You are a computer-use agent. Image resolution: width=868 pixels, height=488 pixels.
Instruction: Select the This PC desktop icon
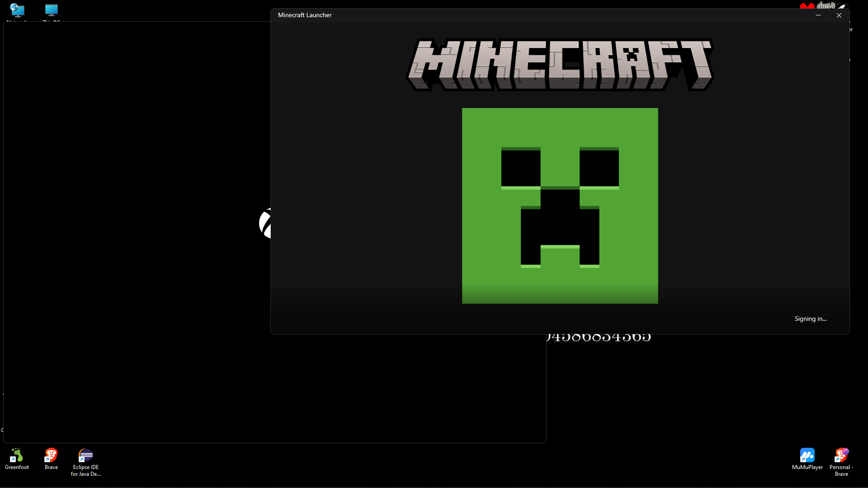[51, 12]
